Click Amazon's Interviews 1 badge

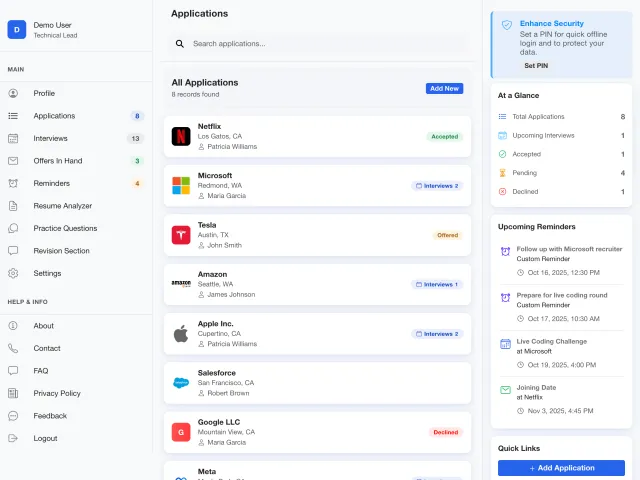437,284
